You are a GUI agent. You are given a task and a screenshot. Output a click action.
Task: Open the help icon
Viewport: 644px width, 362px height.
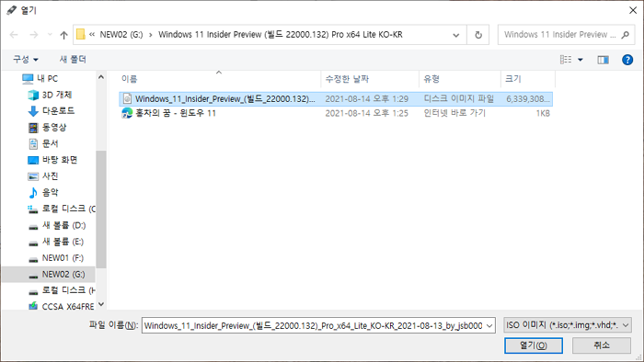pyautogui.click(x=627, y=60)
